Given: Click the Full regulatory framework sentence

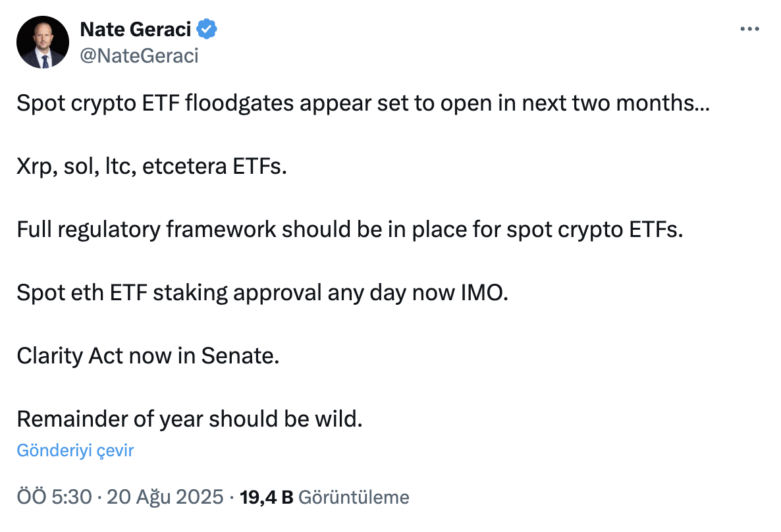Looking at the screenshot, I should click(350, 230).
